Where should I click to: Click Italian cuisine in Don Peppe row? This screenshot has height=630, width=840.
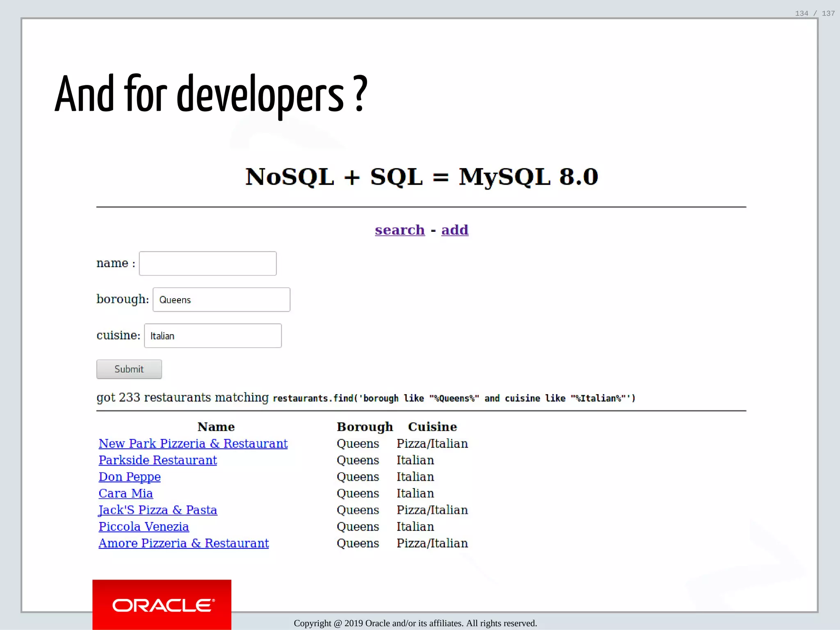(x=415, y=477)
